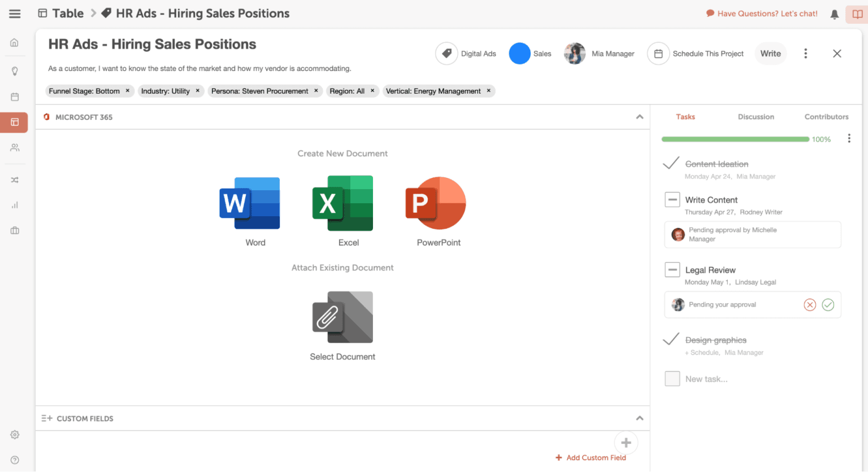Click Add Custom Field link
The height and width of the screenshot is (472, 868).
(x=596, y=458)
